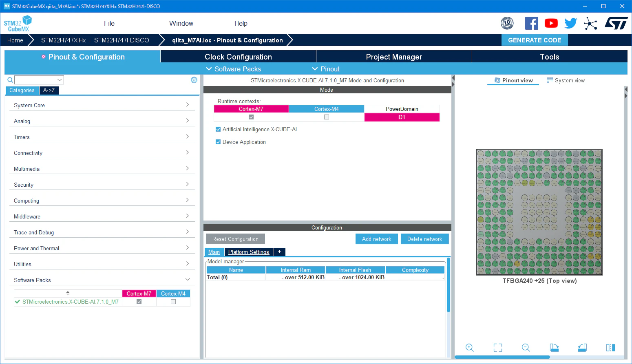This screenshot has height=364, width=632.
Task: Click the horizontal scrollbar below the pinout view
Action: click(x=502, y=357)
